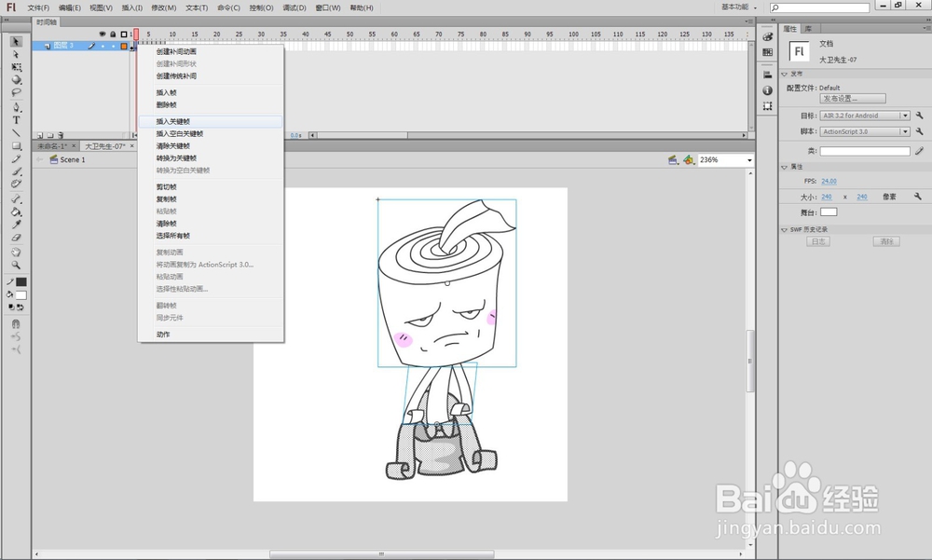Click the first size value 240
Screen dimensions: 932x560
(826, 197)
